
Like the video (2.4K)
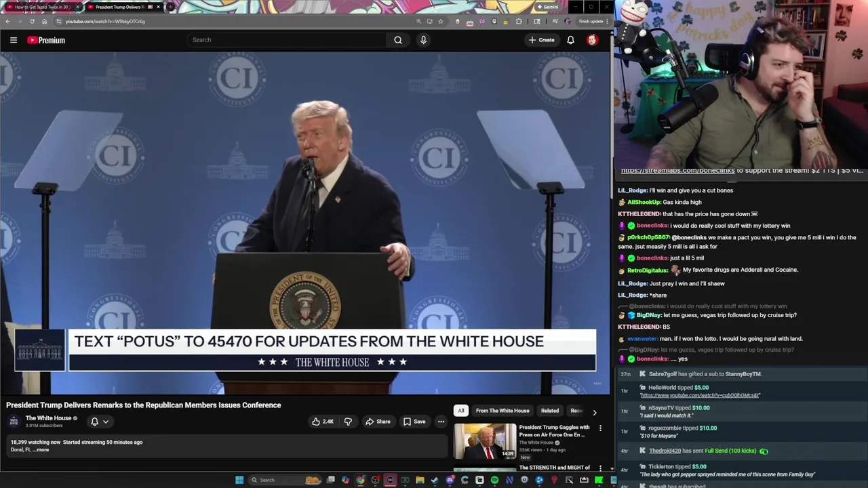pyautogui.click(x=323, y=422)
